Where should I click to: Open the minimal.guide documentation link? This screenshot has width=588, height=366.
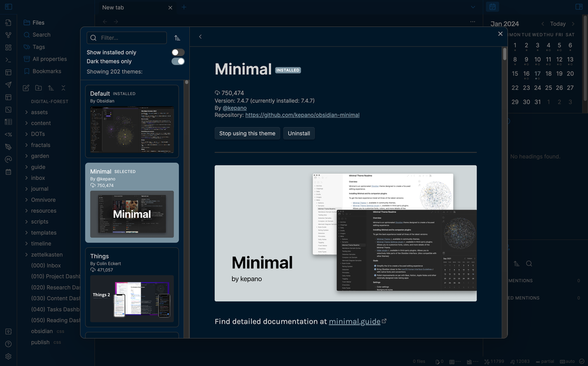coord(355,321)
